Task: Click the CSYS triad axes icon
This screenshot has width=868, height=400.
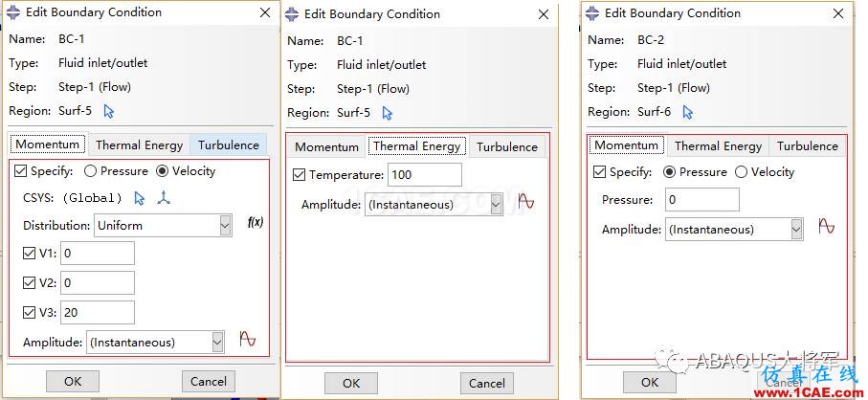Action: (x=164, y=198)
